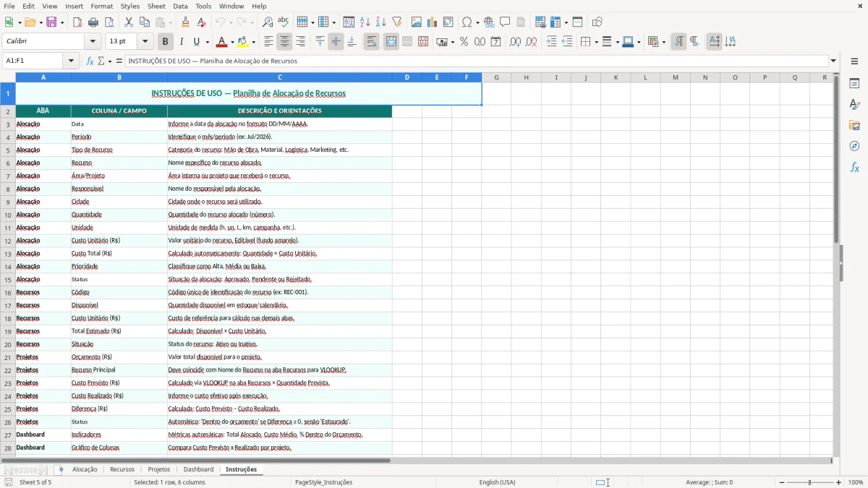Toggle bold formatting

coord(166,42)
